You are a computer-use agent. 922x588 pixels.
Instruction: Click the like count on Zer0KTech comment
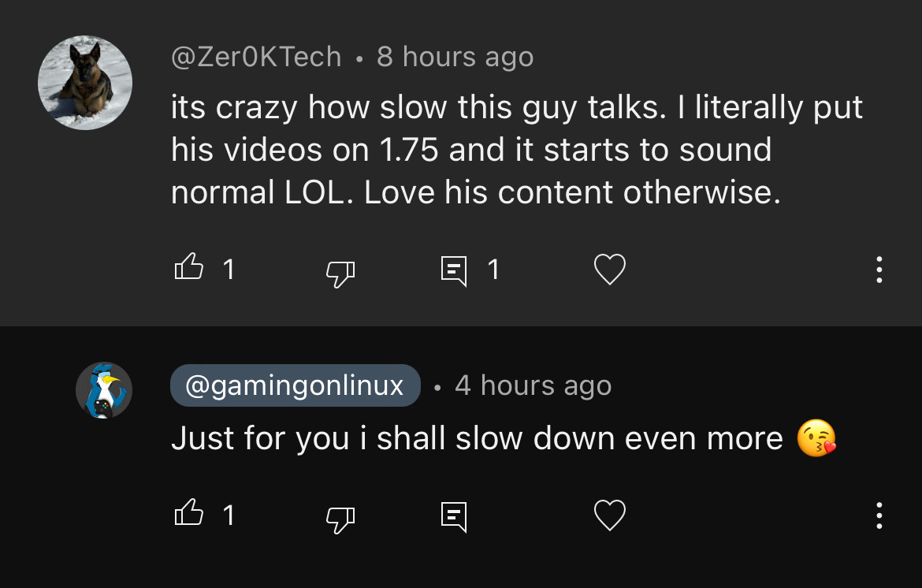tap(229, 270)
